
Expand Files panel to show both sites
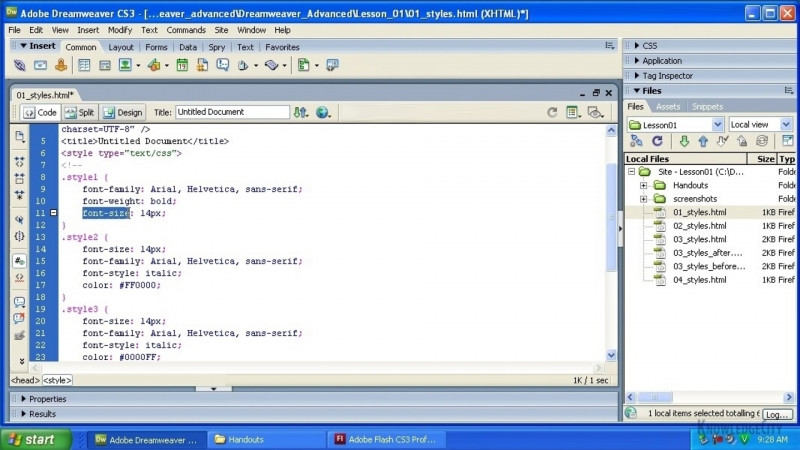click(787, 141)
